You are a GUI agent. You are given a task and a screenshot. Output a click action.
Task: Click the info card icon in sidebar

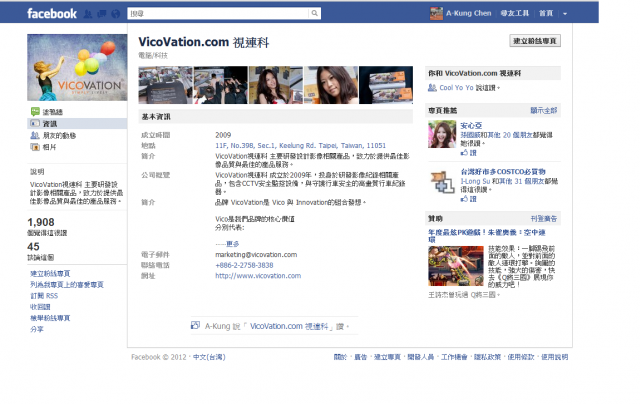(x=35, y=123)
